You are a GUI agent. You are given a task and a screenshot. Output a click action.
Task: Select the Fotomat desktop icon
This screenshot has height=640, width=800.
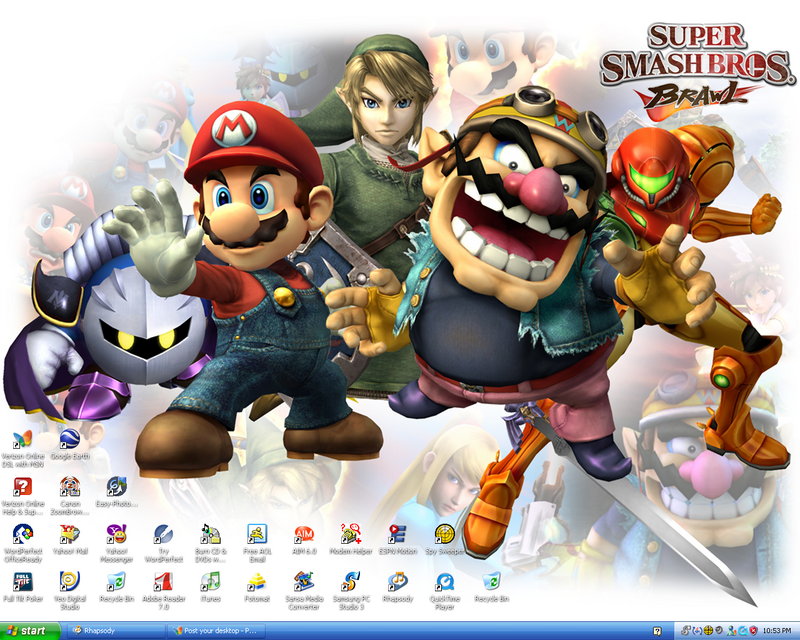[x=258, y=587]
